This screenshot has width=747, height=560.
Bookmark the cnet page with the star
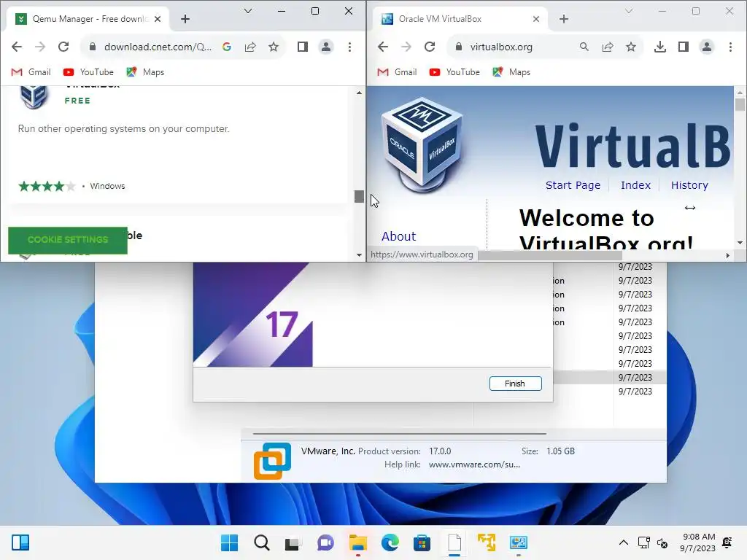[x=274, y=47]
